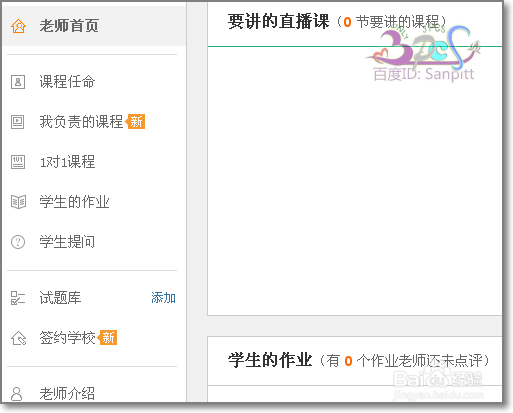Select 学生提问 in the sidebar

(67, 242)
